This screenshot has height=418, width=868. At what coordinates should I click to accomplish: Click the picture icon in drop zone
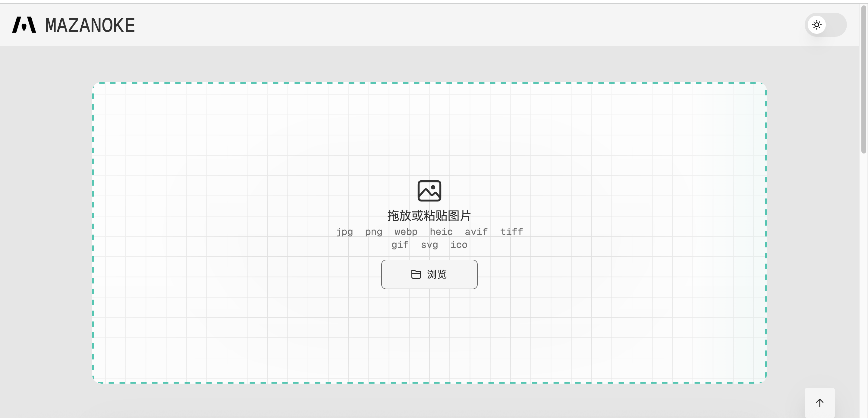tap(429, 191)
